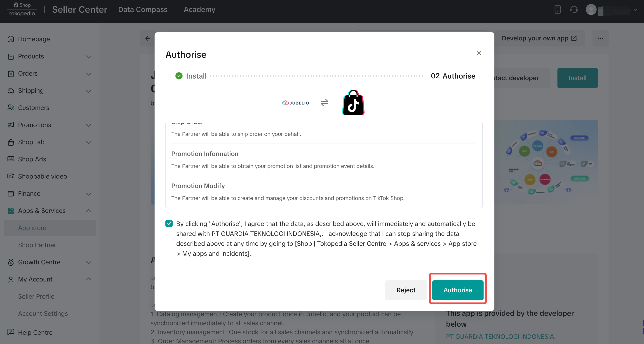
Task: Open the three-dot more options menu
Action: tap(600, 38)
